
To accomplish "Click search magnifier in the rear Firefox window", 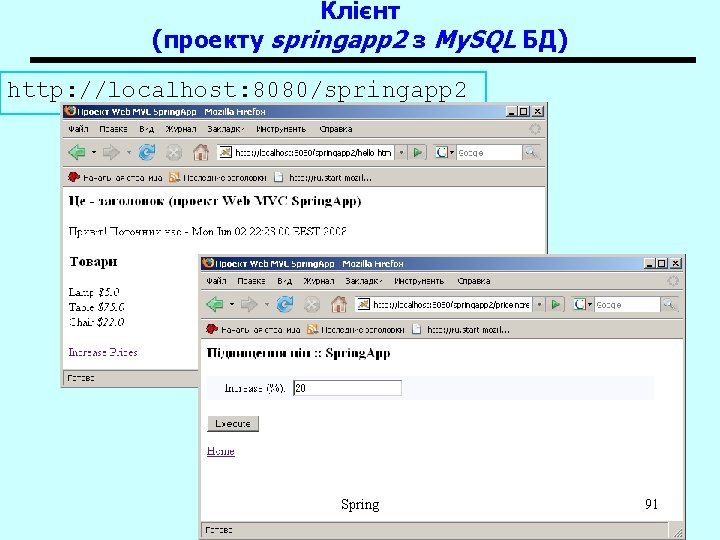I will [x=531, y=152].
